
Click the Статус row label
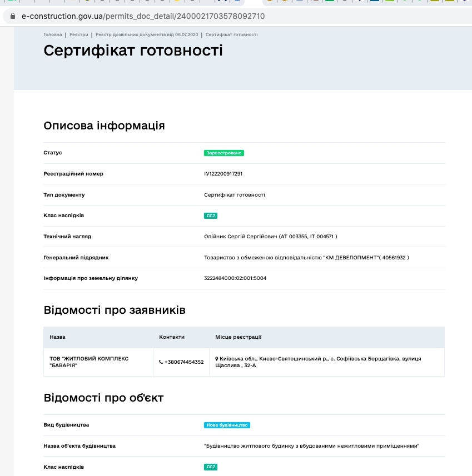(53, 153)
